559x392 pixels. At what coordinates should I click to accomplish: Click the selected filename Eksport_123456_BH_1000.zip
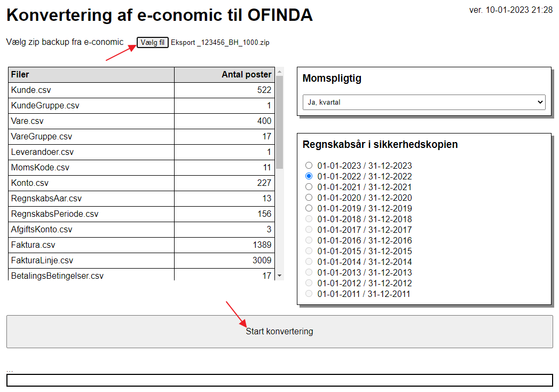(220, 42)
